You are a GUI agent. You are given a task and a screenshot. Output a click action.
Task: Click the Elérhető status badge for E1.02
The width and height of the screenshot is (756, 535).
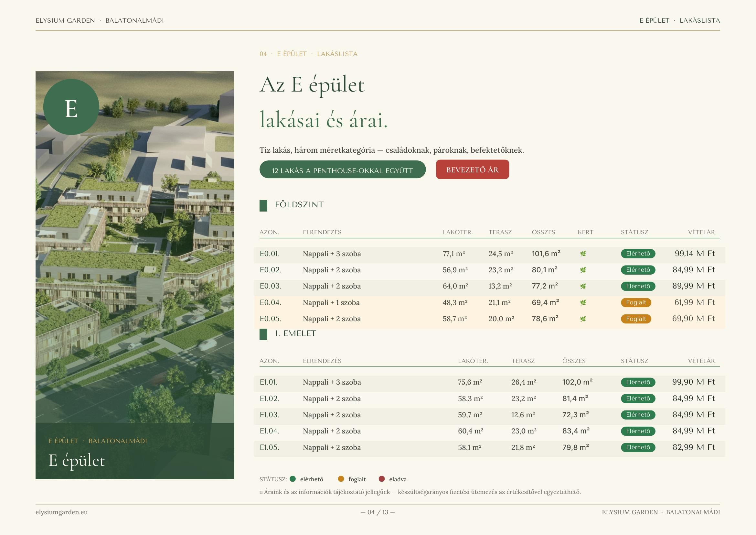(638, 399)
